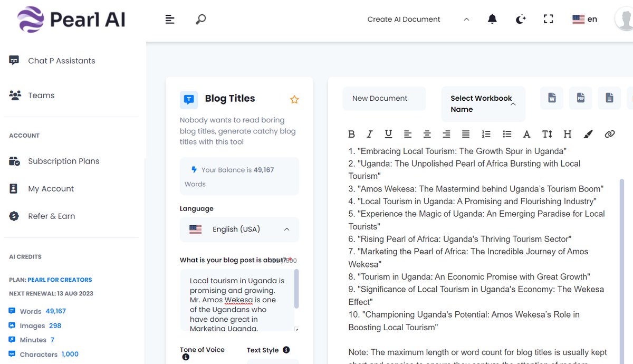633x364 pixels.
Task: Export document as PDF
Action: (580, 98)
